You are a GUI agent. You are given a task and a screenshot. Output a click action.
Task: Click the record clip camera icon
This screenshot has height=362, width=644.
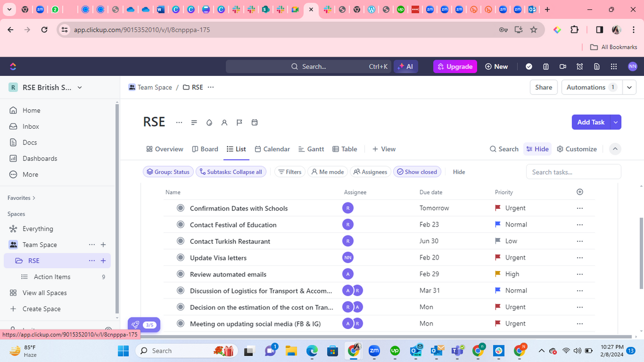click(x=563, y=66)
